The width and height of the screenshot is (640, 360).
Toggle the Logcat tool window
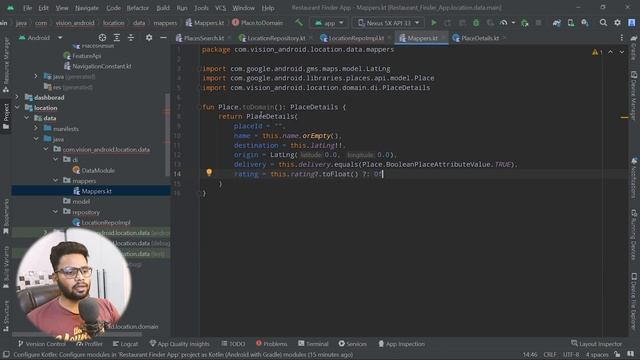click(x=125, y=344)
